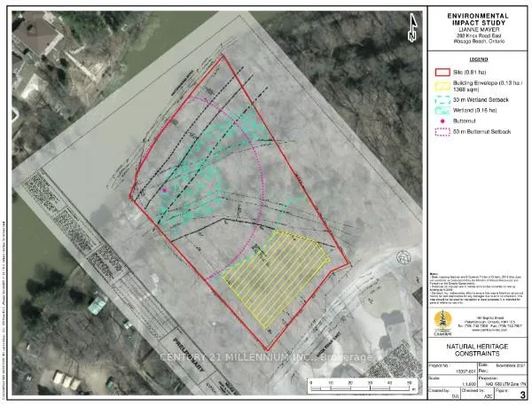Click the Butternut dot symbol in the legend
Image resolution: width=532 pixels, height=407 pixels.
(x=442, y=121)
